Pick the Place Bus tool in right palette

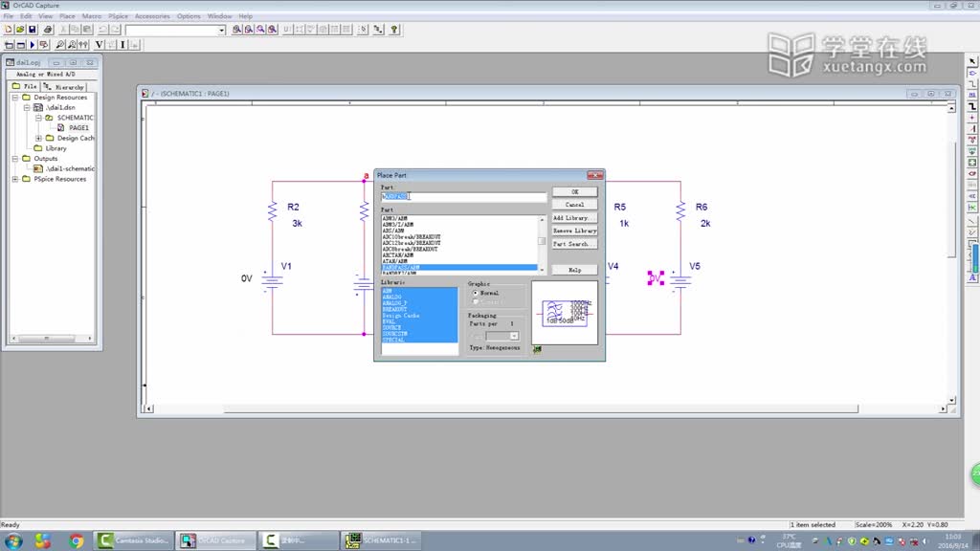pos(972,106)
